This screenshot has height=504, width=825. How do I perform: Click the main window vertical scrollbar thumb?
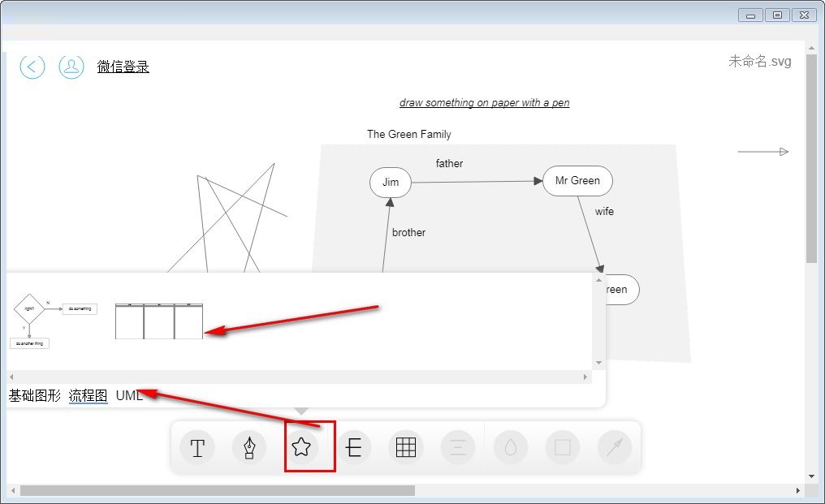click(811, 157)
